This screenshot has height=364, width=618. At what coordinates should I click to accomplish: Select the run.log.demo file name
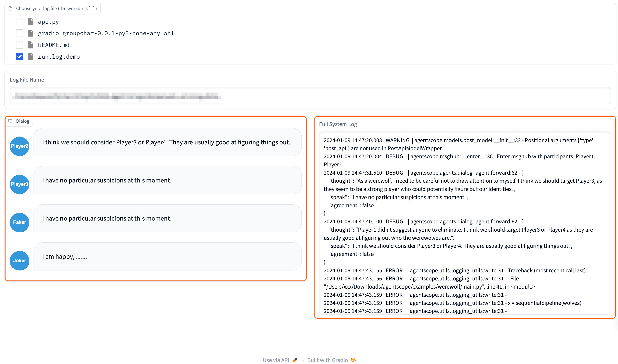click(x=59, y=57)
